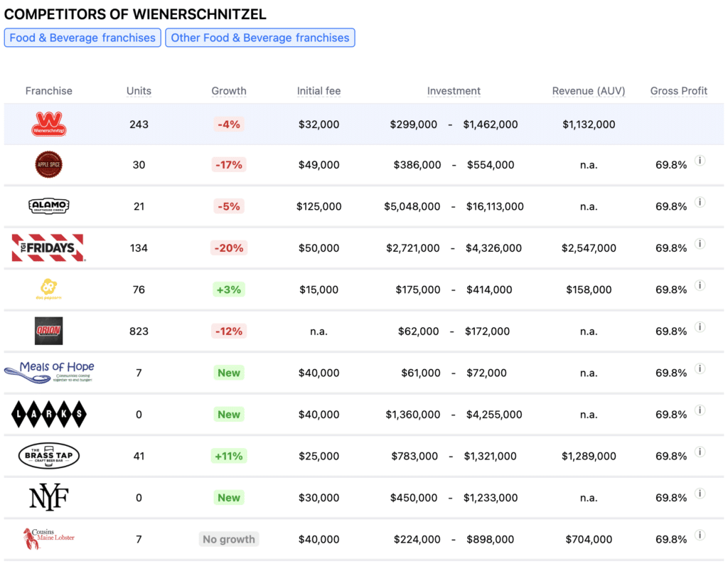Click the Franchise column header
The image size is (728, 569).
(x=49, y=90)
